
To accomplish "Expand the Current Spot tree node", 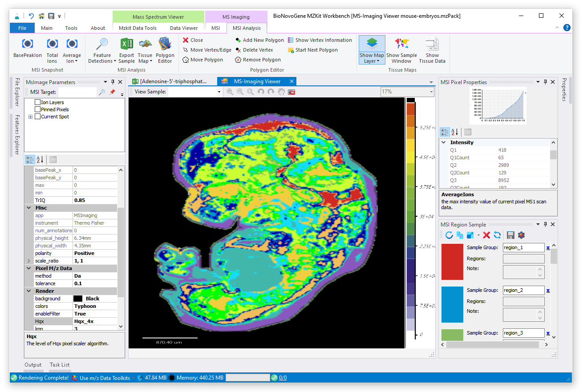I will pos(30,117).
